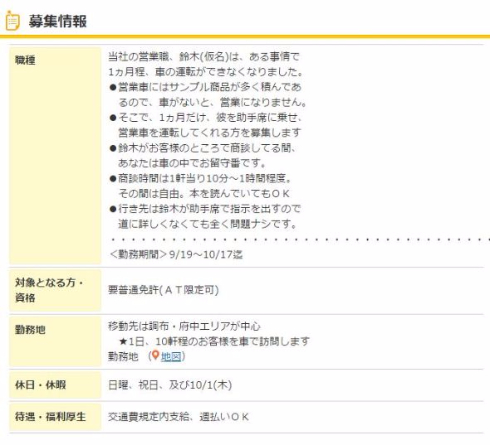Click the line ●行き先は鈴木が助手席で指示を出すので

pos(205,209)
